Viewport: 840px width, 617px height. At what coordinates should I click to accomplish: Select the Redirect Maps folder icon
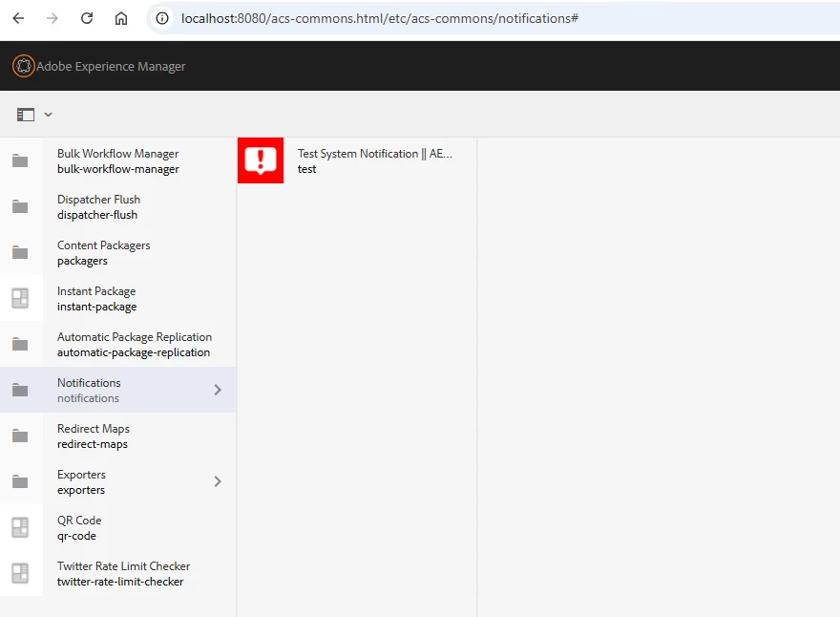[20, 436]
